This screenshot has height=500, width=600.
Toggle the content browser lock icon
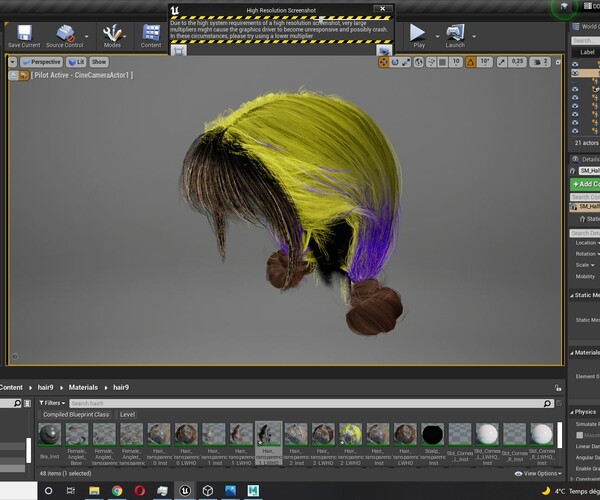click(558, 388)
